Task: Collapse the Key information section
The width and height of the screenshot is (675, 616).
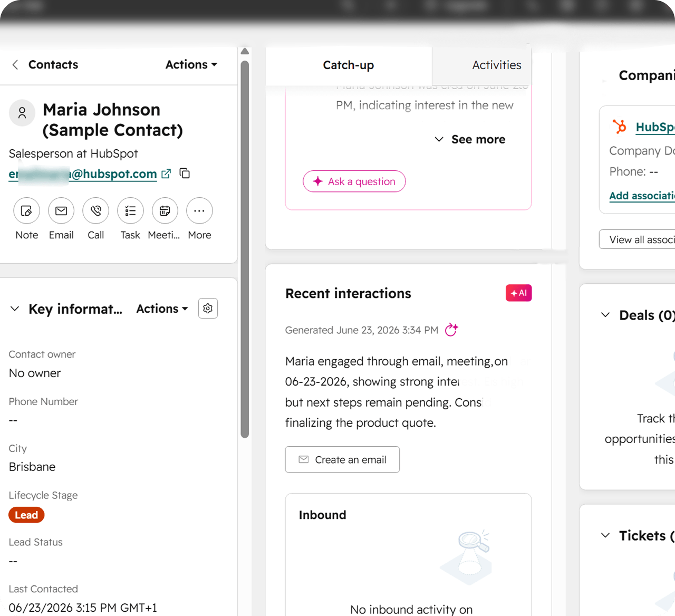Action: pyautogui.click(x=15, y=309)
